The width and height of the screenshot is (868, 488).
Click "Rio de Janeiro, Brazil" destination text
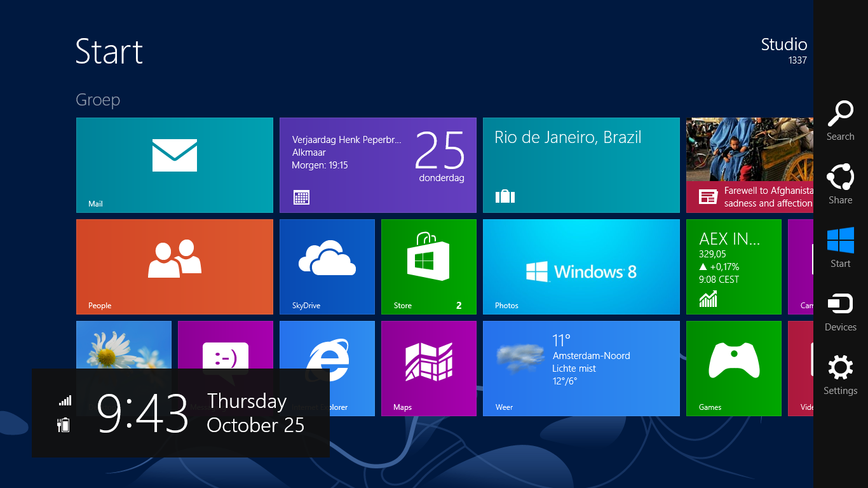tap(568, 138)
